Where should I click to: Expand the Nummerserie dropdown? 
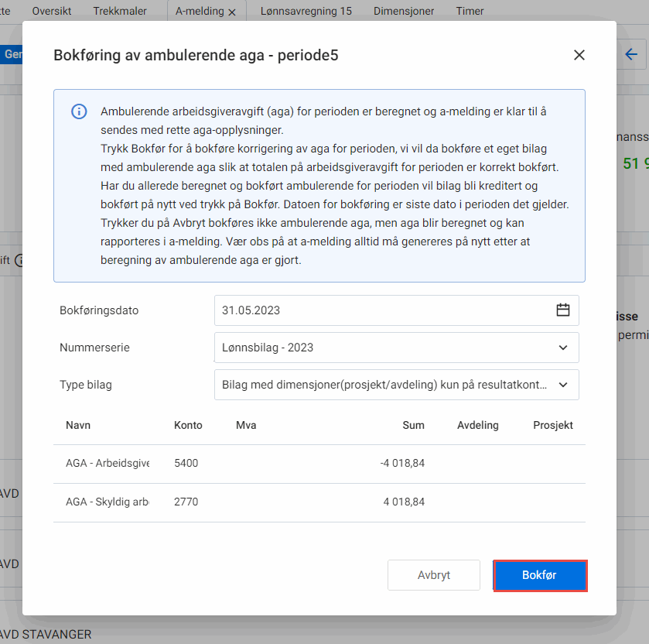click(x=562, y=348)
